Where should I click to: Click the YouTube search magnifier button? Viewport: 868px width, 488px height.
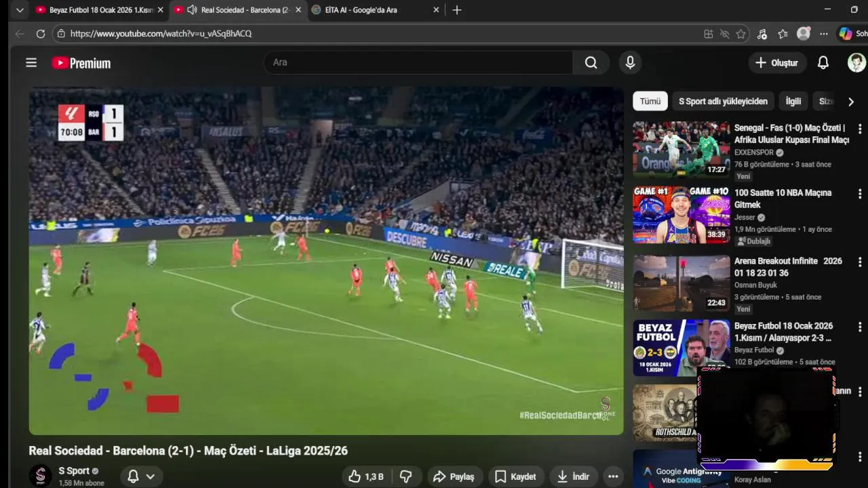(x=591, y=62)
